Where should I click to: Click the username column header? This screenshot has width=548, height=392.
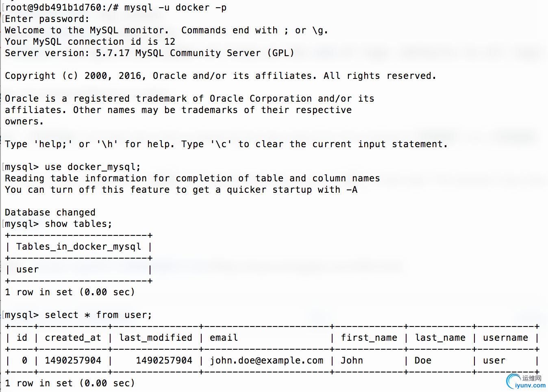[505, 338]
